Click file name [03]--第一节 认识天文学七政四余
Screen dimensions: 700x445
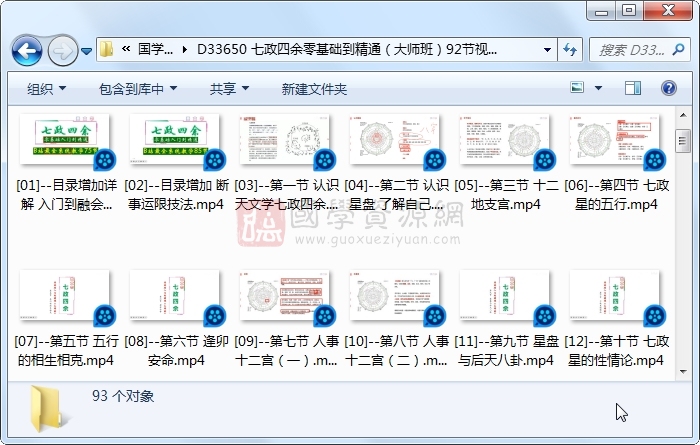pyautogui.click(x=286, y=195)
